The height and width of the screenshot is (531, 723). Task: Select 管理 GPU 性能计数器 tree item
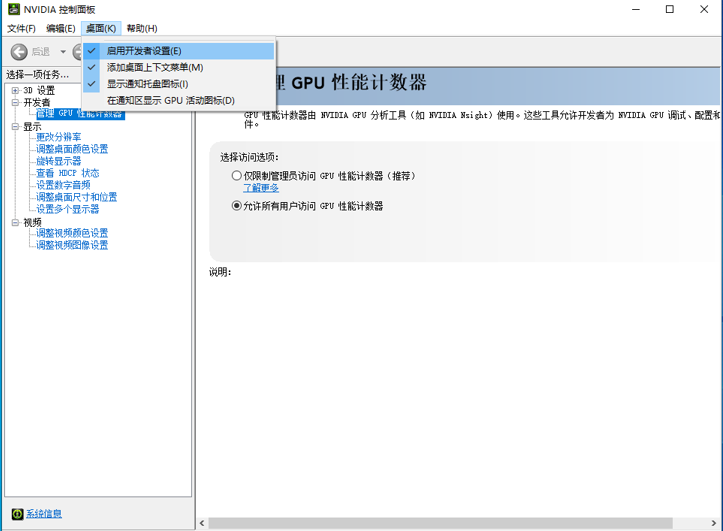(x=80, y=114)
